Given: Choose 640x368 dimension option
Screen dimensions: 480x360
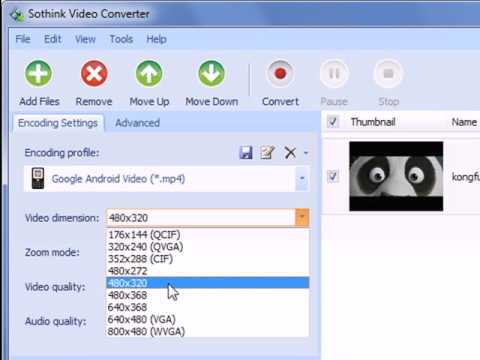Looking at the screenshot, I should click(207, 307).
